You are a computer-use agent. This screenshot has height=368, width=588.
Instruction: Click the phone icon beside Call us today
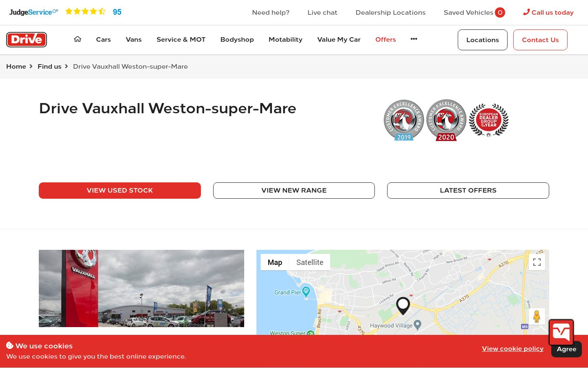(x=526, y=12)
